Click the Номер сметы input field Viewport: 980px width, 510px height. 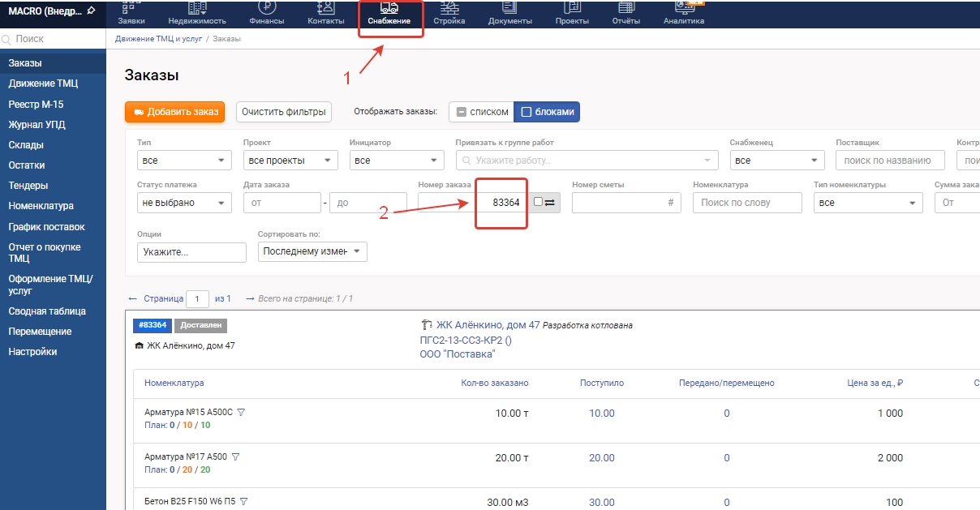tap(621, 203)
